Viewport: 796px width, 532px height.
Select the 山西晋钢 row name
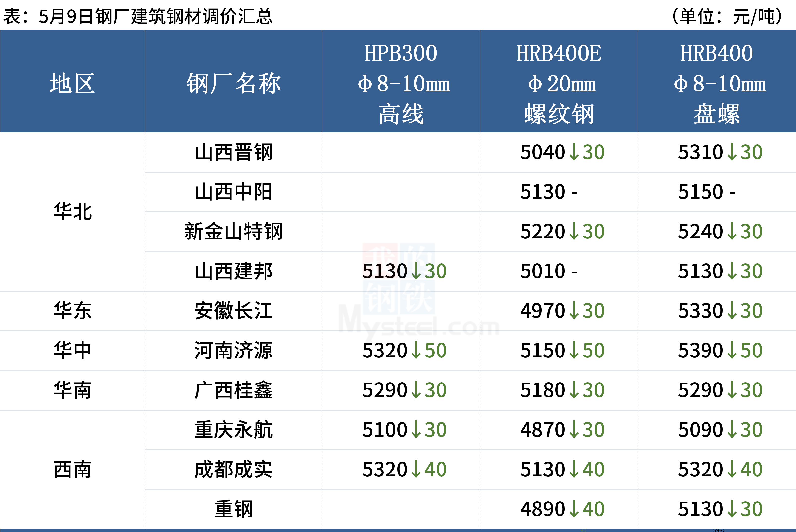[234, 152]
